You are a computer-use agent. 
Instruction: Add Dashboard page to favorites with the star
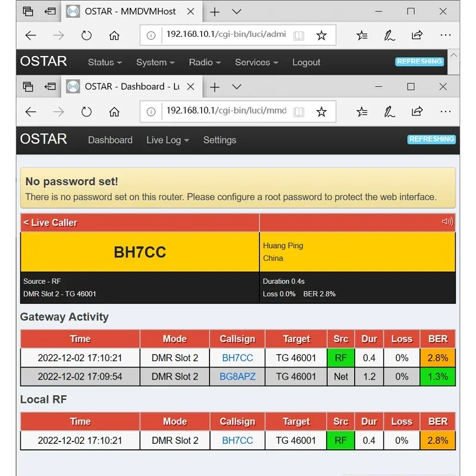[321, 112]
